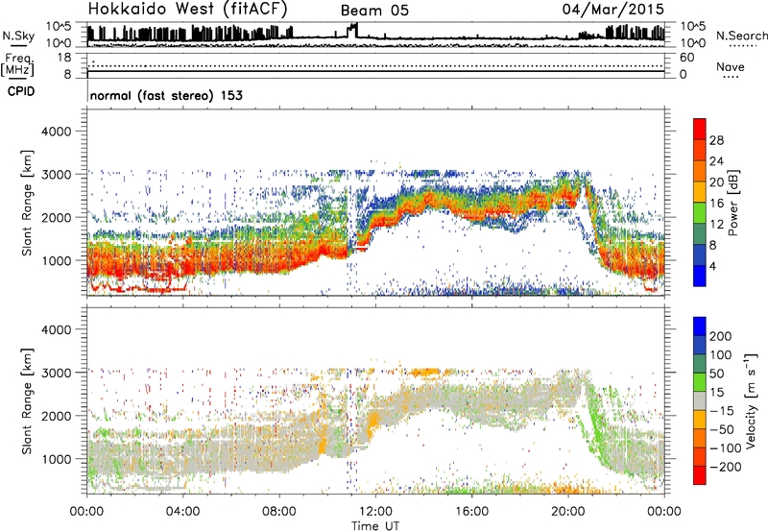
Task: Click velocity panel 'Slant Range [km]' label
Action: 27,401
